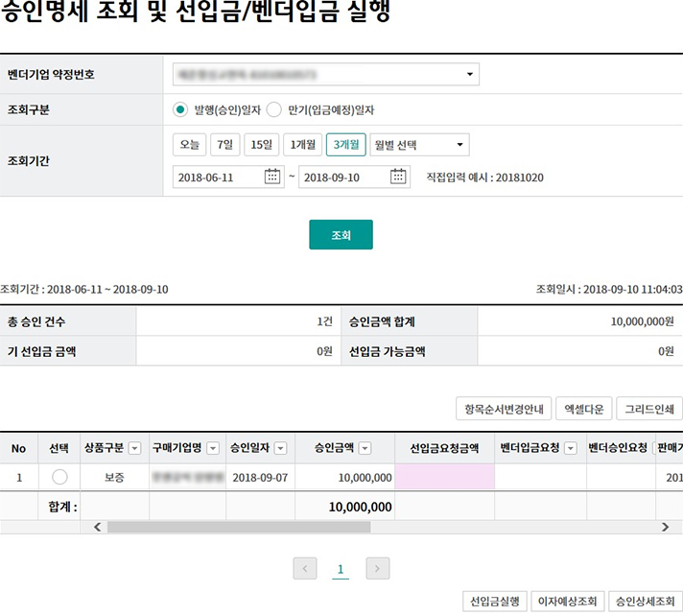683x616 pixels.
Task: Click the previous page arrow
Action: coord(305,568)
